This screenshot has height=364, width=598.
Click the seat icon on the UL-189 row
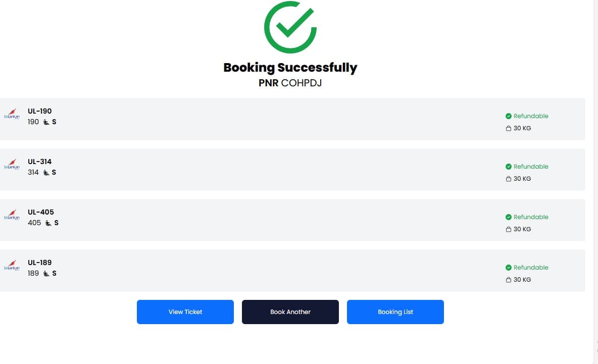[x=45, y=273]
